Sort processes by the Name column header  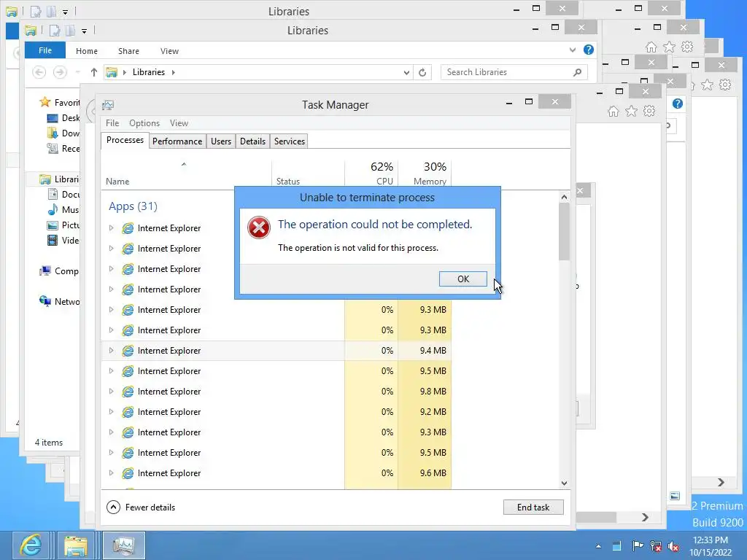pyautogui.click(x=186, y=174)
